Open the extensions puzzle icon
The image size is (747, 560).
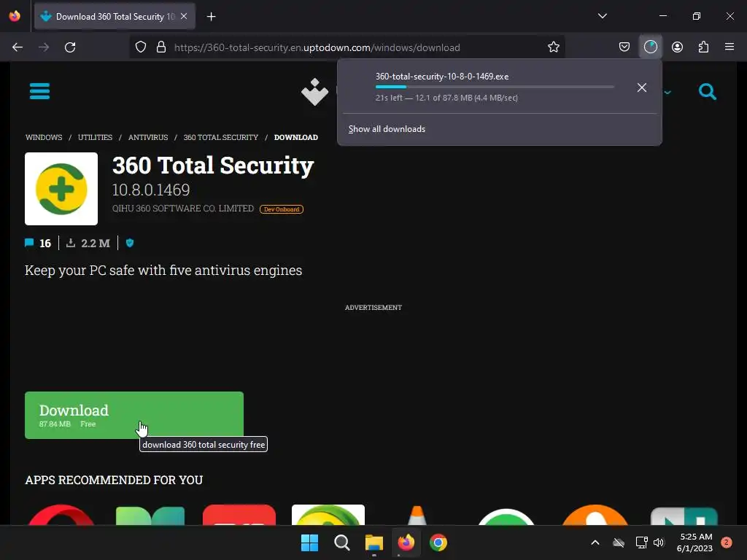tap(703, 47)
